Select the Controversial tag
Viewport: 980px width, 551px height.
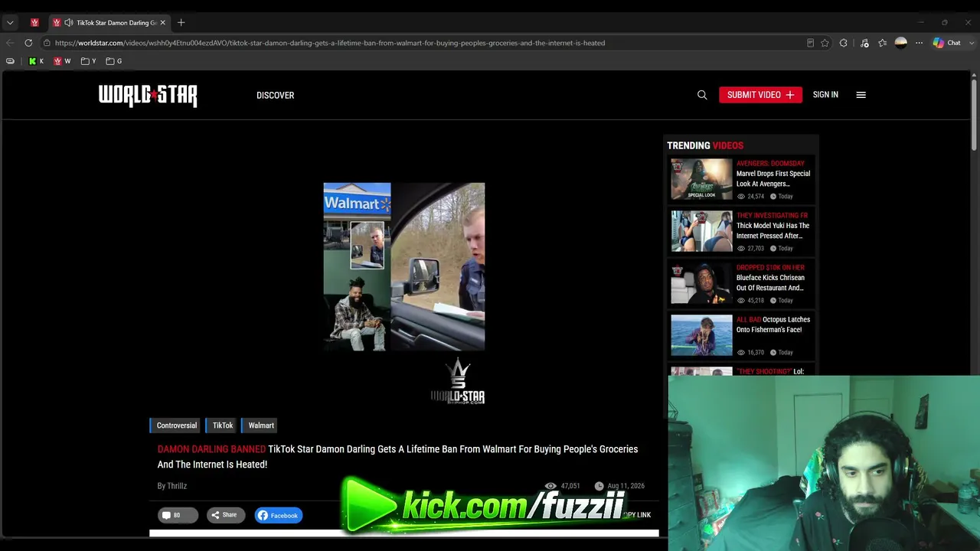point(176,425)
